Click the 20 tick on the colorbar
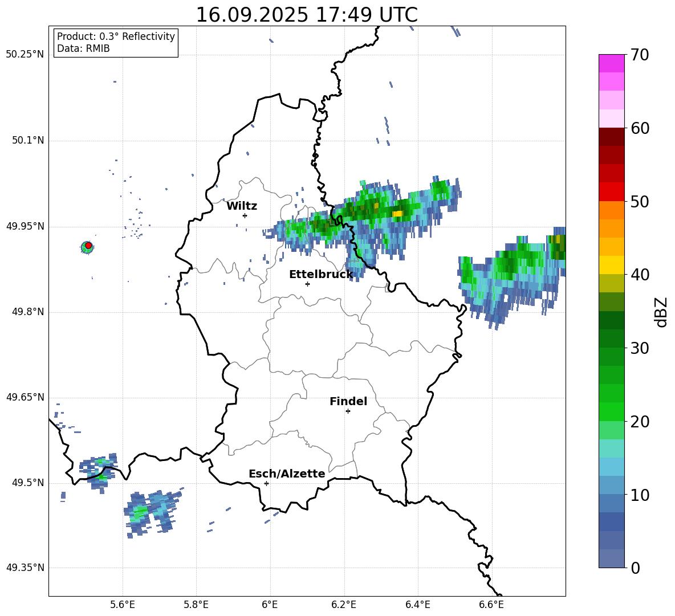 (640, 422)
